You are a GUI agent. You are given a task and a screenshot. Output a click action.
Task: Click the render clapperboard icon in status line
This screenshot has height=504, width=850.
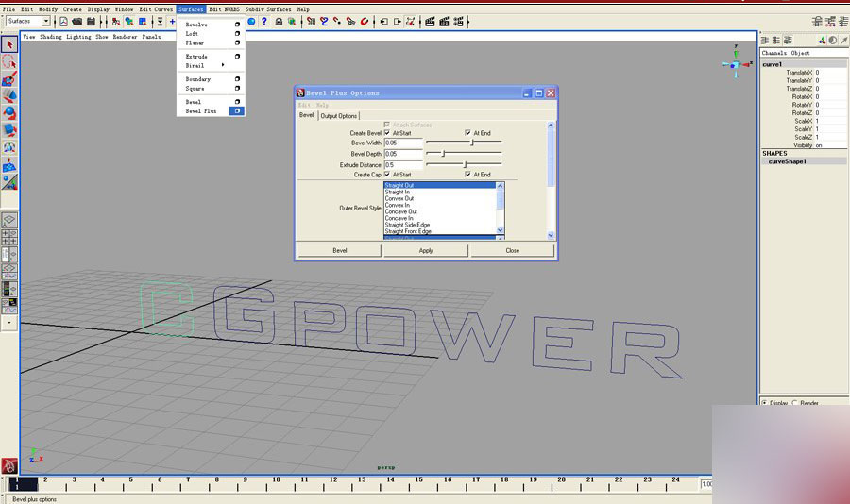(x=430, y=21)
